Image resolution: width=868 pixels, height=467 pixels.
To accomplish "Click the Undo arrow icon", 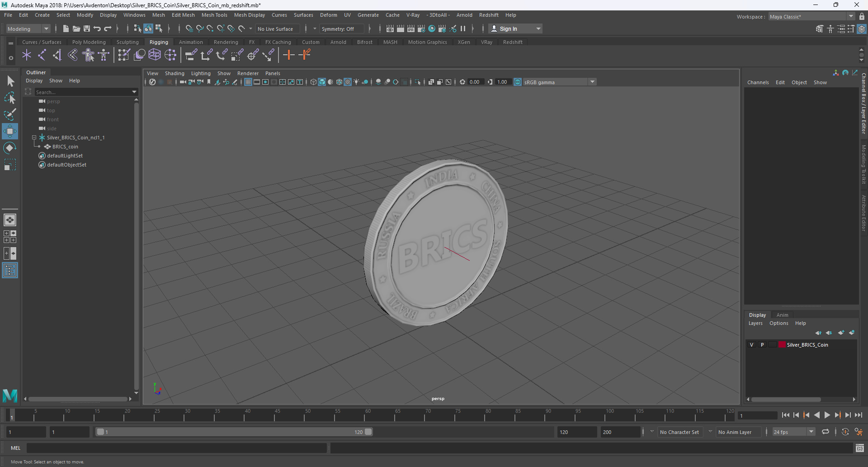I will [x=97, y=29].
